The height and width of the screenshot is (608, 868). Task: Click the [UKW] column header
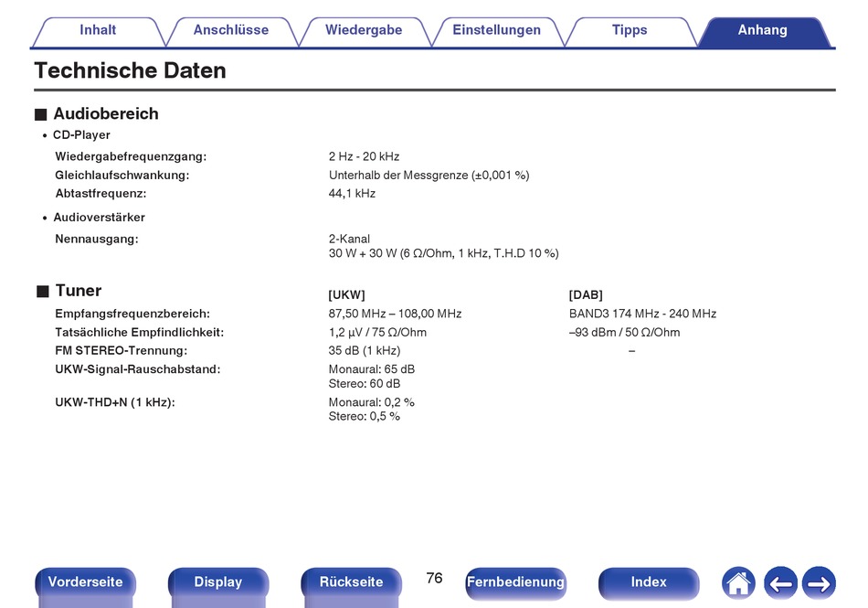(x=346, y=295)
